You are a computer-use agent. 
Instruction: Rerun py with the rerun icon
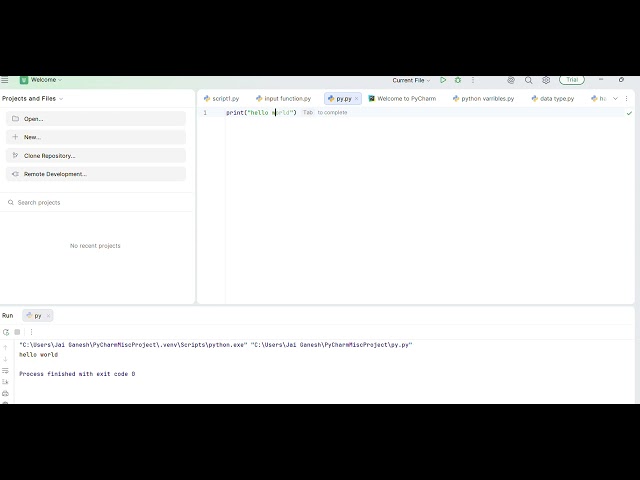coord(6,332)
